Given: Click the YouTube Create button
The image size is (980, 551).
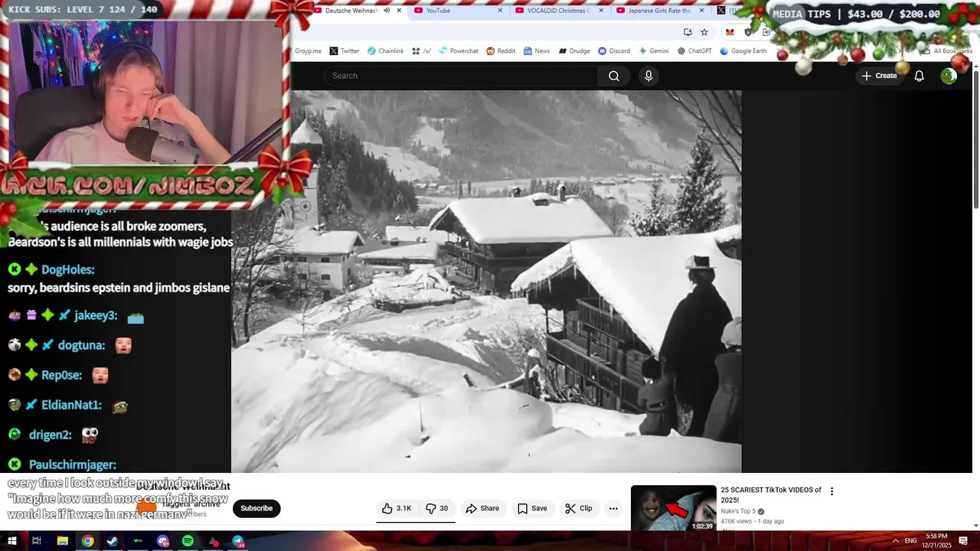Looking at the screenshot, I should pyautogui.click(x=879, y=76).
